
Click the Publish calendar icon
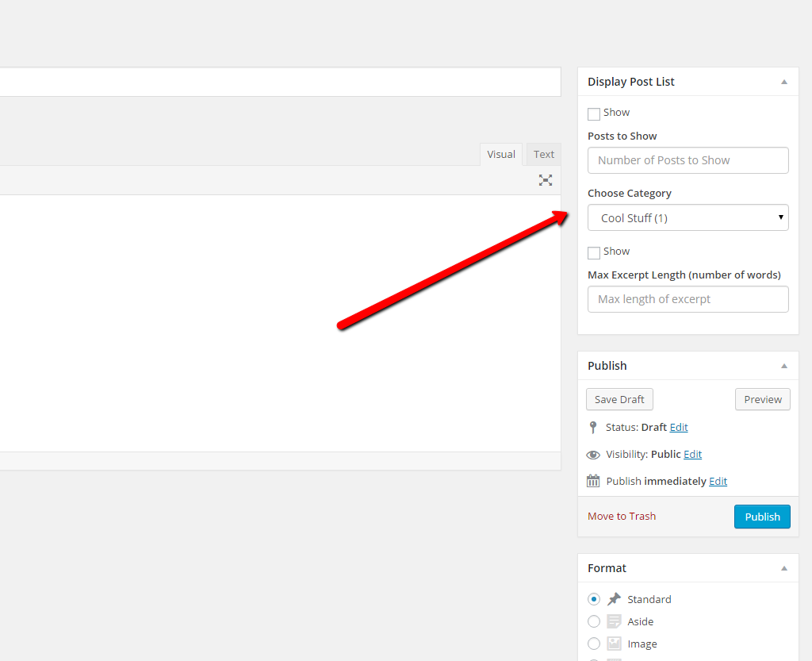click(x=593, y=481)
